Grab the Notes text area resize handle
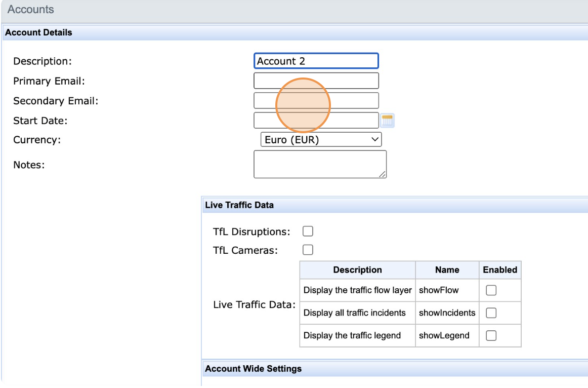Image resolution: width=588 pixels, height=388 pixels. (x=383, y=174)
